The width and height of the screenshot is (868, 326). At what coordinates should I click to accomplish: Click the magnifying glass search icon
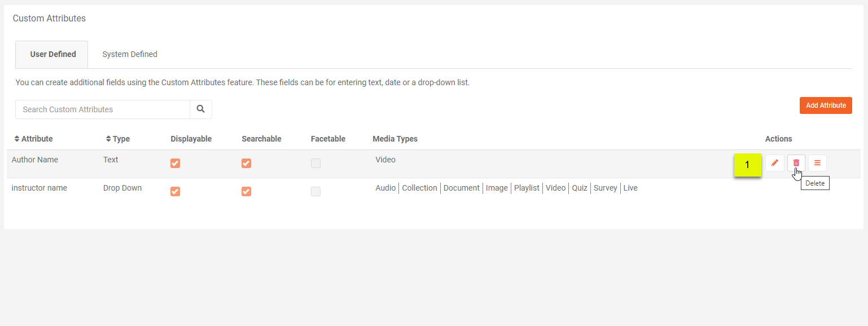[201, 109]
